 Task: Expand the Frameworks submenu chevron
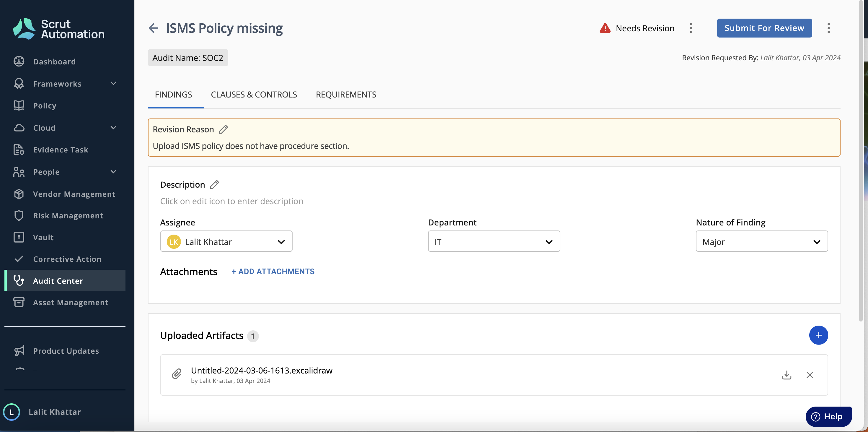pyautogui.click(x=114, y=83)
